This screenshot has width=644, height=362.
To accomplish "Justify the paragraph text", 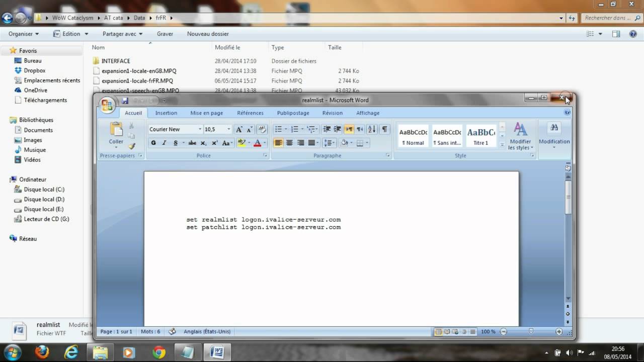I will click(311, 143).
